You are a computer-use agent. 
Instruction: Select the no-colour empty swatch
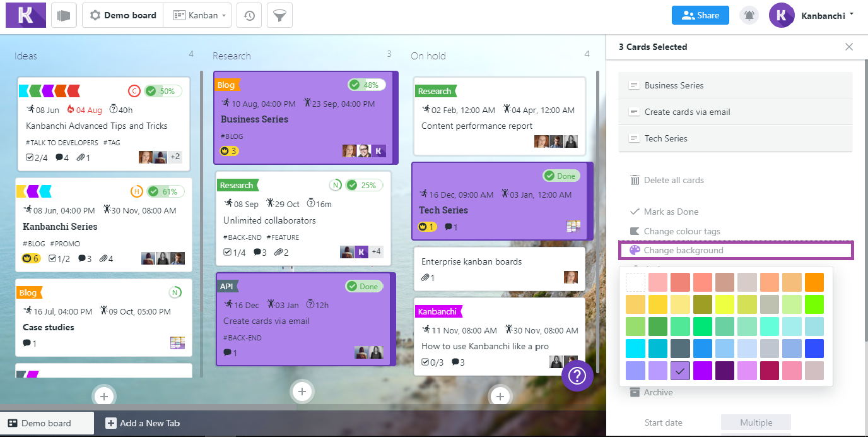coord(636,282)
